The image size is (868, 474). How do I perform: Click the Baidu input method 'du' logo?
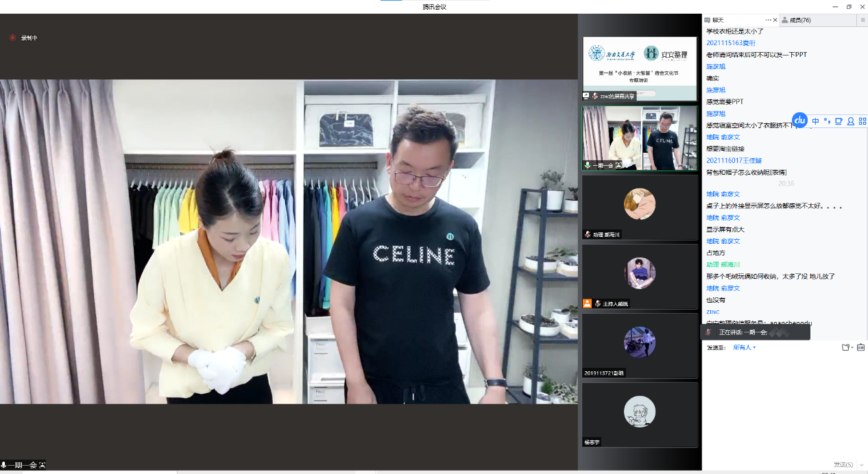click(799, 121)
